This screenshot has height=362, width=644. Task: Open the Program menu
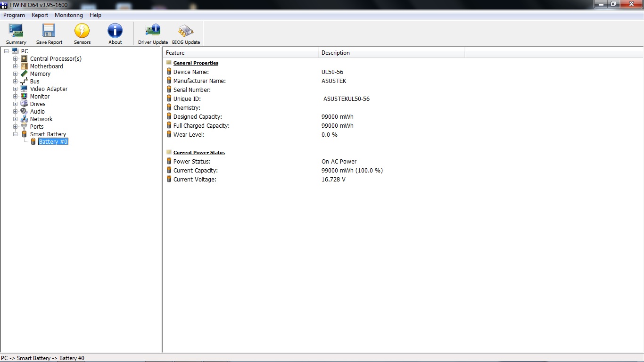(14, 15)
